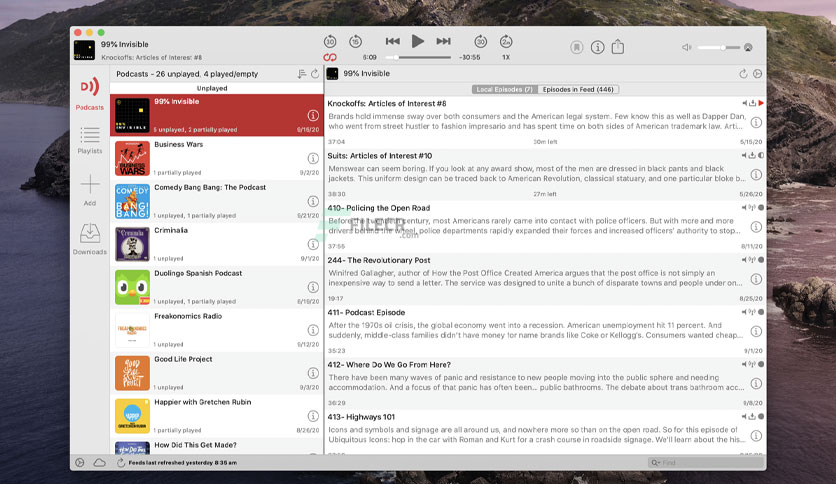Open the Knockoffs: Articles of Interest #8 episode
Screen dimensions: 836x484
(x=545, y=122)
